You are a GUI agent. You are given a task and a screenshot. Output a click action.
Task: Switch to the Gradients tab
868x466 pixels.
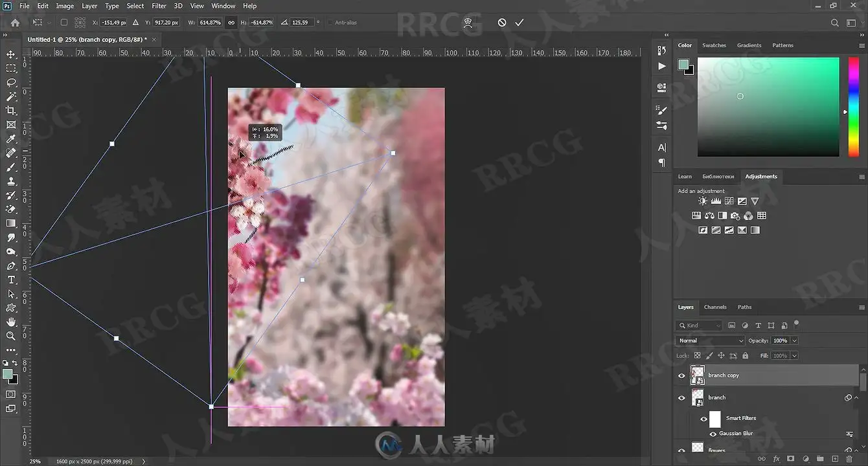tap(749, 45)
